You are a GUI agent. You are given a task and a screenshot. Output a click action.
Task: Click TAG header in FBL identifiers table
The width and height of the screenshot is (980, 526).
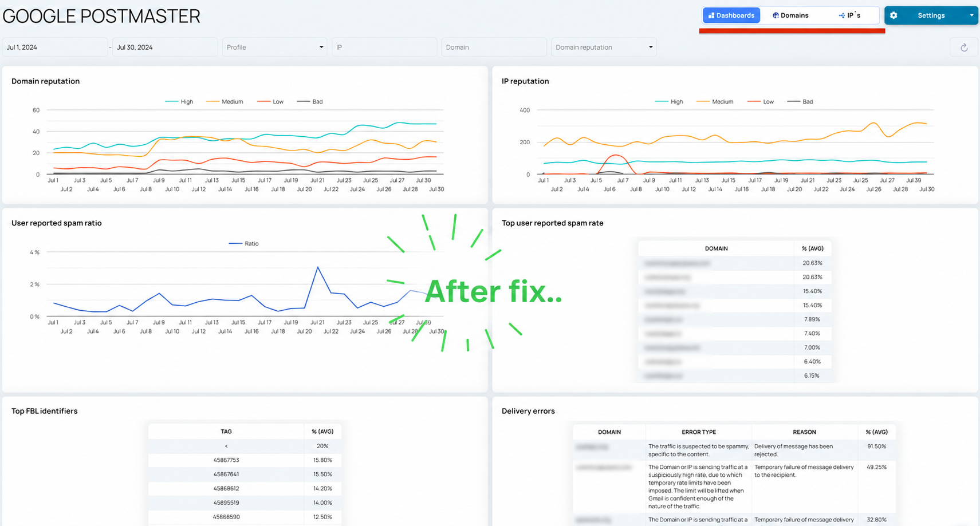[x=226, y=432]
